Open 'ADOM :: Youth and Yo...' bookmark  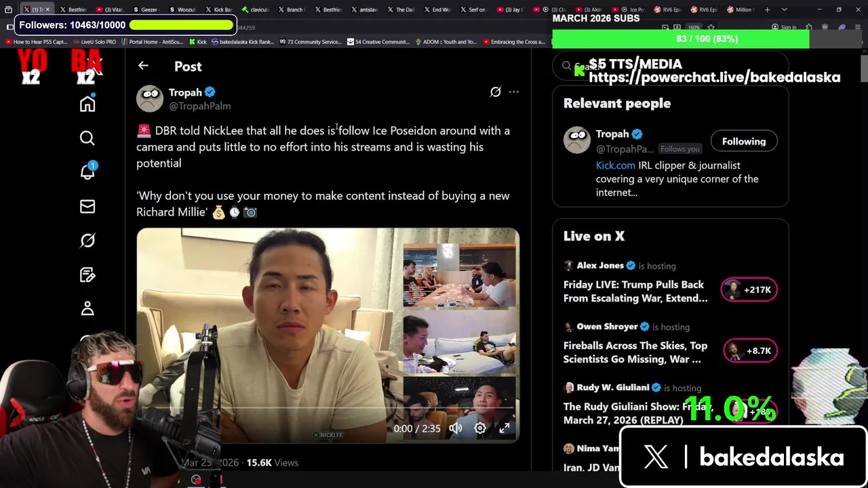pos(446,42)
